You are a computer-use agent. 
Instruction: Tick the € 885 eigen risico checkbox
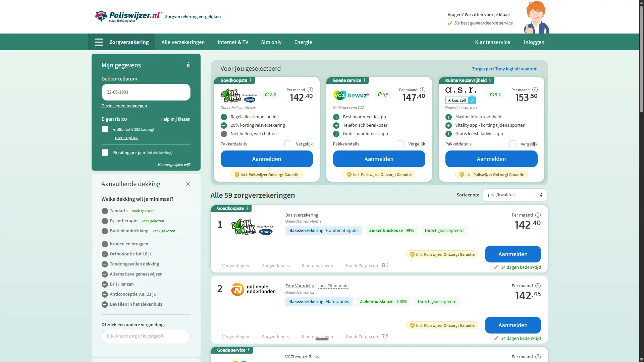click(x=105, y=129)
